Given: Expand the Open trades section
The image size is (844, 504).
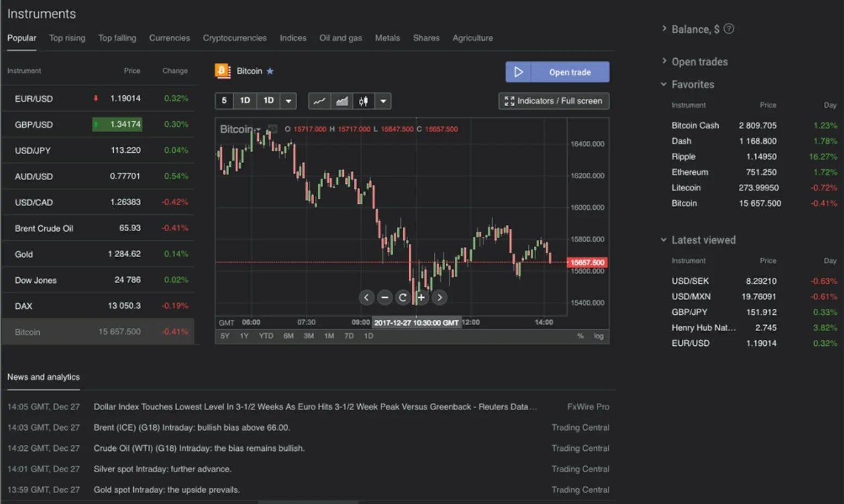Looking at the screenshot, I should [x=664, y=61].
